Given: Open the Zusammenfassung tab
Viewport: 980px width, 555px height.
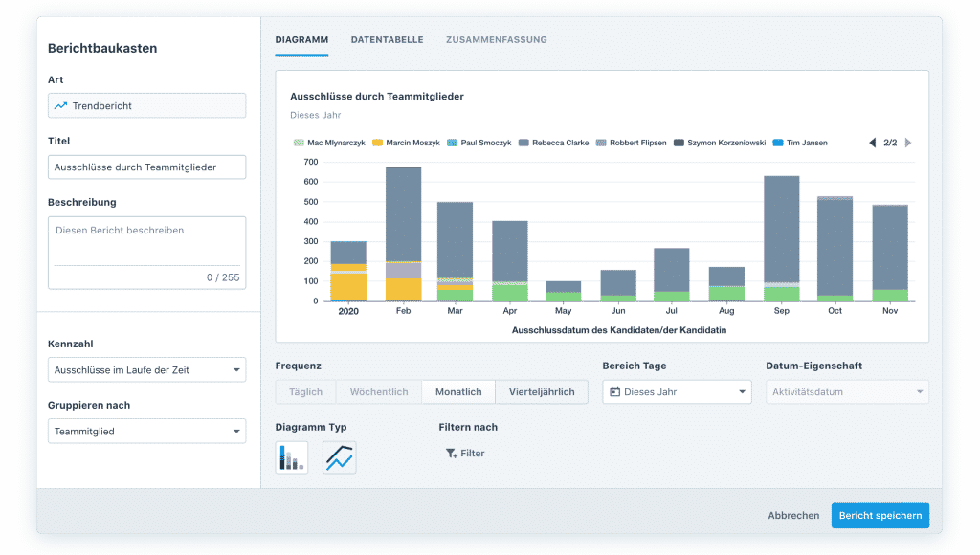Looking at the screenshot, I should click(x=496, y=40).
